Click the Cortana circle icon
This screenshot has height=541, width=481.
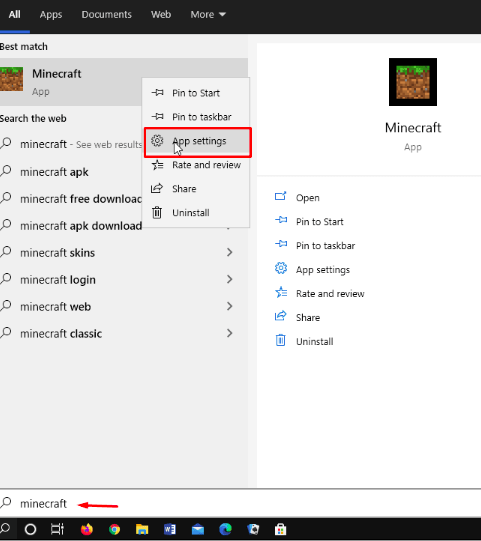(30, 529)
